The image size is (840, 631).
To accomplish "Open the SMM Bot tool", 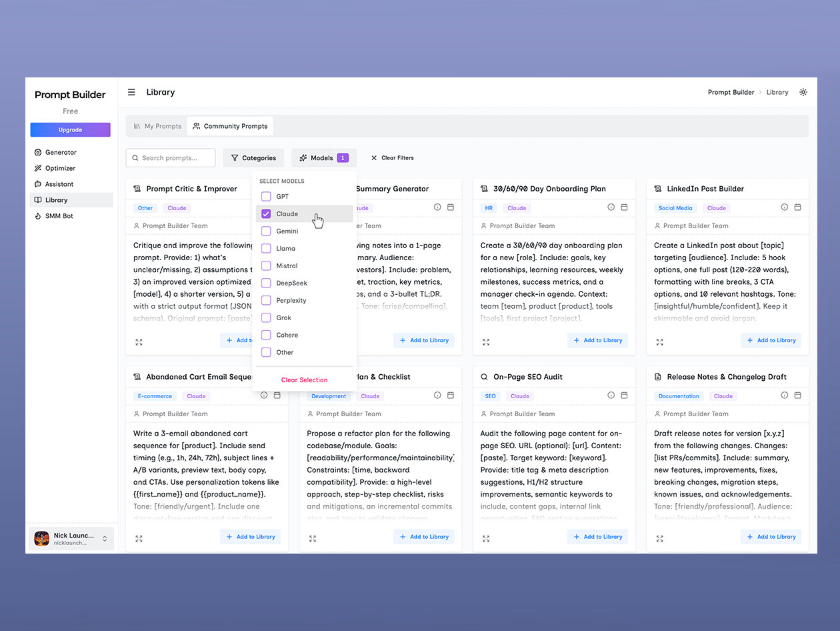I will pyautogui.click(x=59, y=216).
